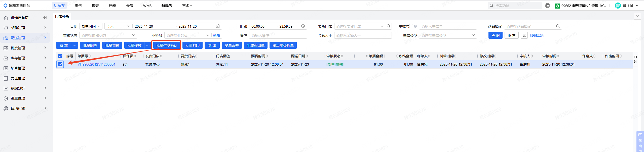Expand the tab list chevron at right
Screen dimensions: 644x152
(637, 16)
